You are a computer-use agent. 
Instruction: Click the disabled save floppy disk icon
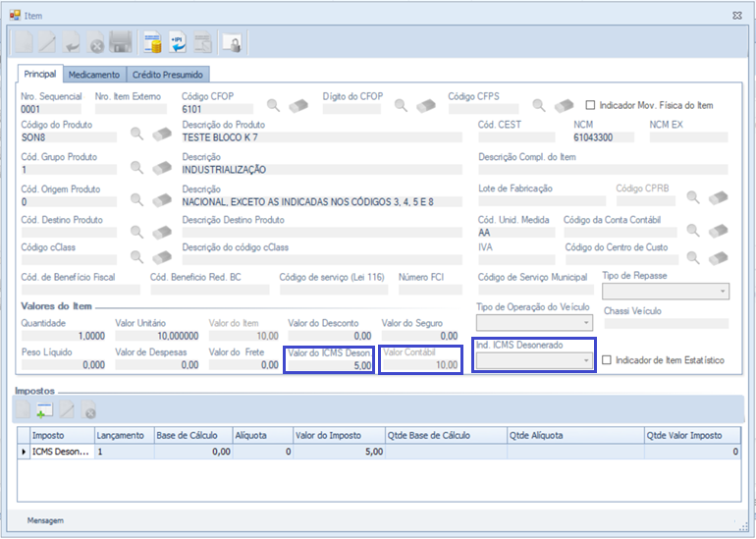click(121, 42)
